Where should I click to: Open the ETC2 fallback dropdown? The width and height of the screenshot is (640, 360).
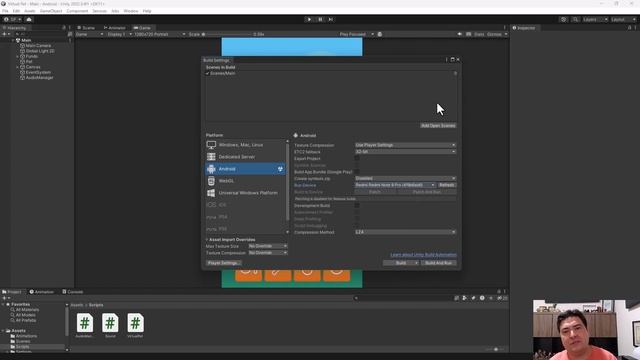(405, 151)
